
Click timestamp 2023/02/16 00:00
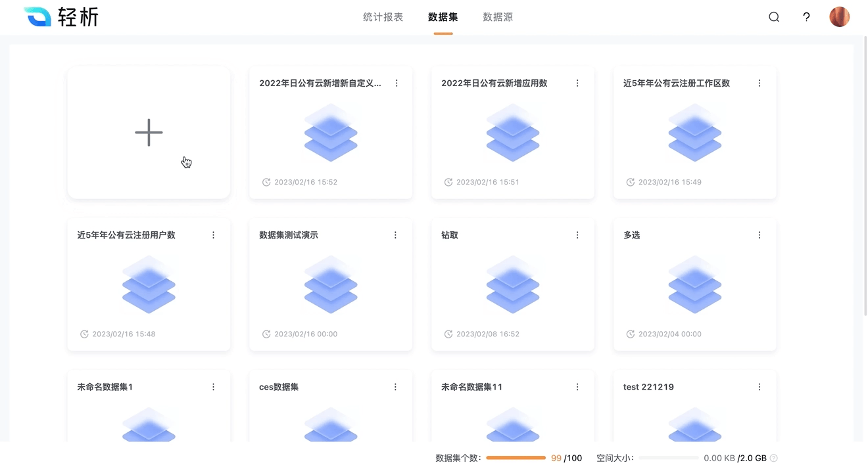pyautogui.click(x=306, y=334)
